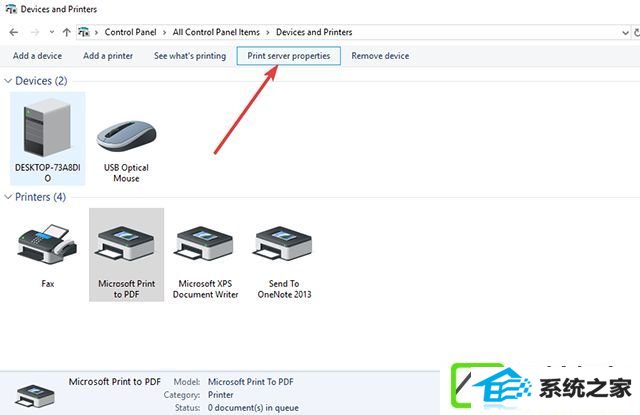Click status 0 document(s) in queue
The height and width of the screenshot is (415, 640).
[x=253, y=408]
